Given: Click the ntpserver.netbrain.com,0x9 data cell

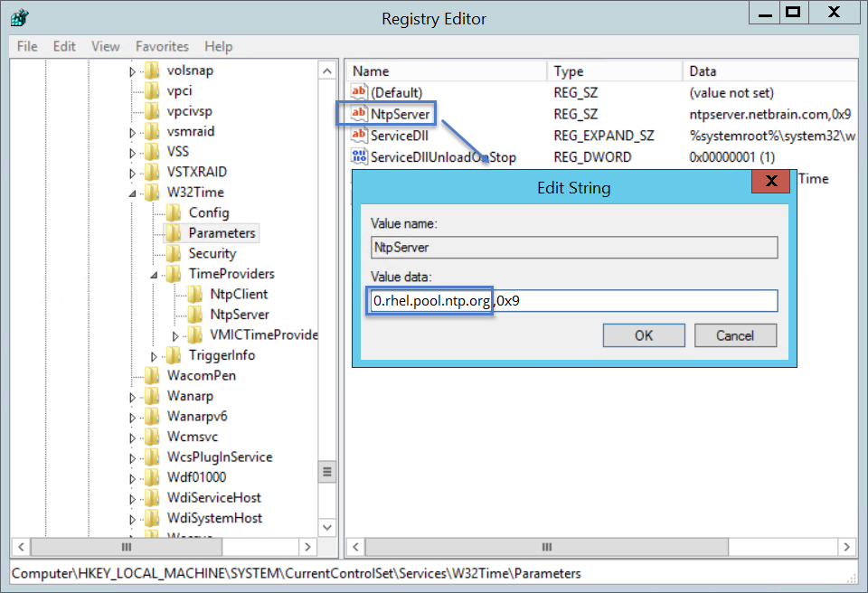Looking at the screenshot, I should coord(770,114).
